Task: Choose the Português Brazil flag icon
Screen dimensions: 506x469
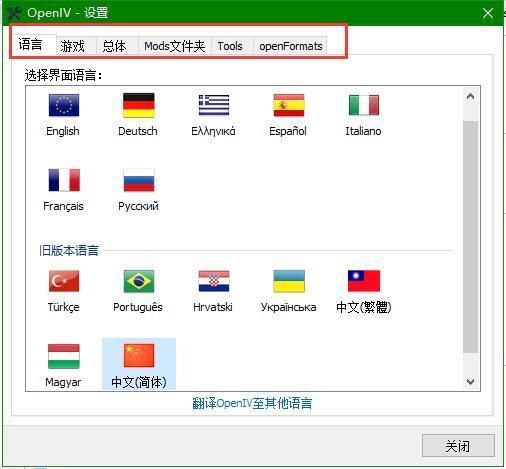Action: tap(139, 281)
